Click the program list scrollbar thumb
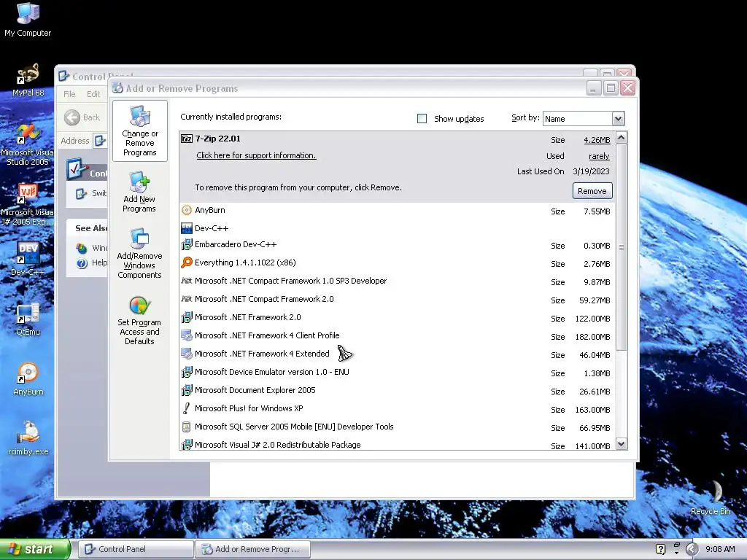The height and width of the screenshot is (560, 747). pyautogui.click(x=622, y=247)
